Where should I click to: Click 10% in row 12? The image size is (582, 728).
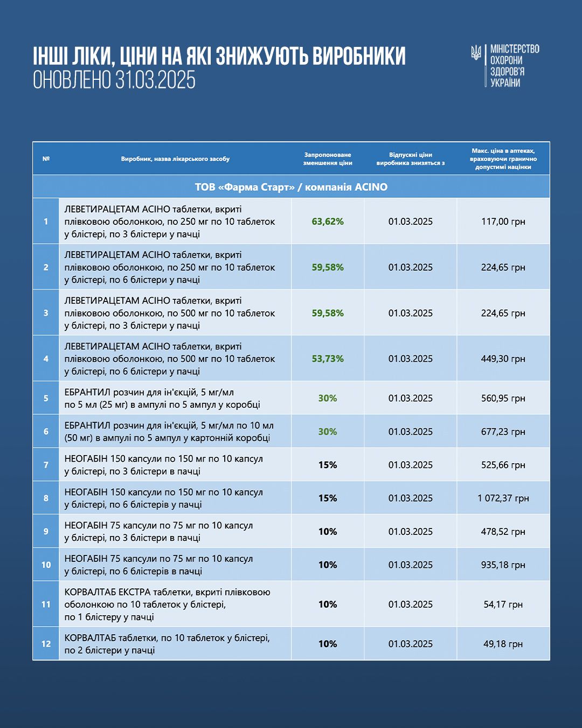point(328,644)
